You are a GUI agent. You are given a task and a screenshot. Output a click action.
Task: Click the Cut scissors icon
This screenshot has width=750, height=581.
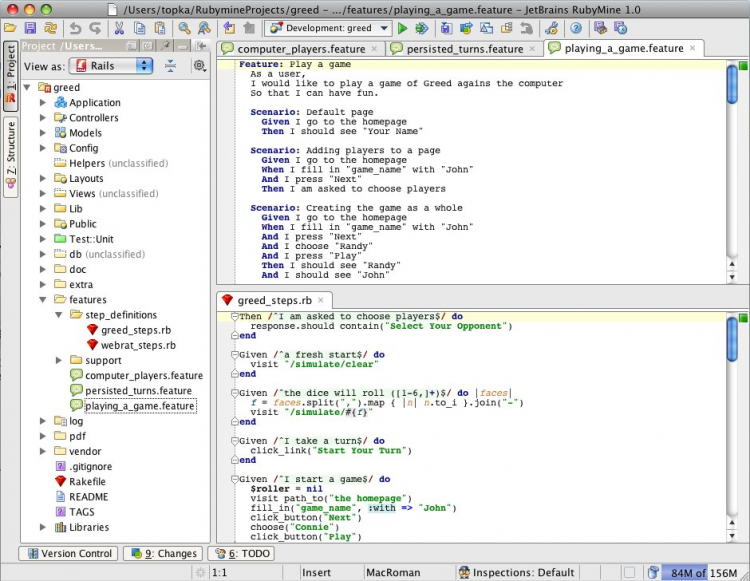pyautogui.click(x=119, y=28)
